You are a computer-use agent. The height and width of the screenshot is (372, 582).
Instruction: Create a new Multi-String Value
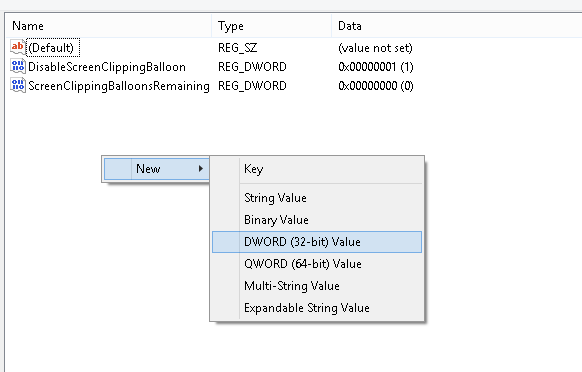(317, 286)
